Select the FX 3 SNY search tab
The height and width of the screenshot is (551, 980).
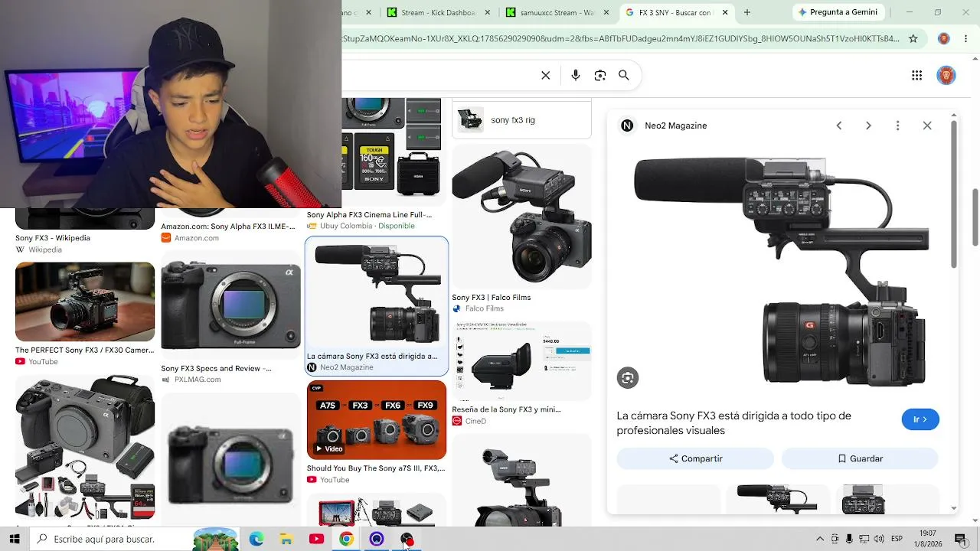(676, 12)
